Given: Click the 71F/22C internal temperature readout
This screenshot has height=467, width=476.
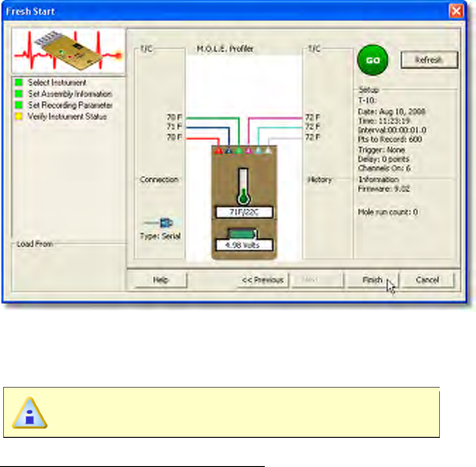Looking at the screenshot, I should (x=244, y=212).
